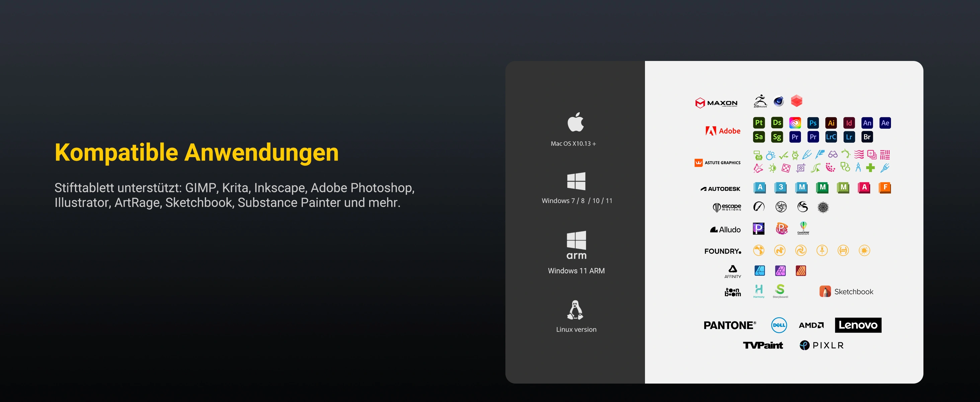
Task: Click the CorelDRAW balloon icon
Action: (803, 228)
